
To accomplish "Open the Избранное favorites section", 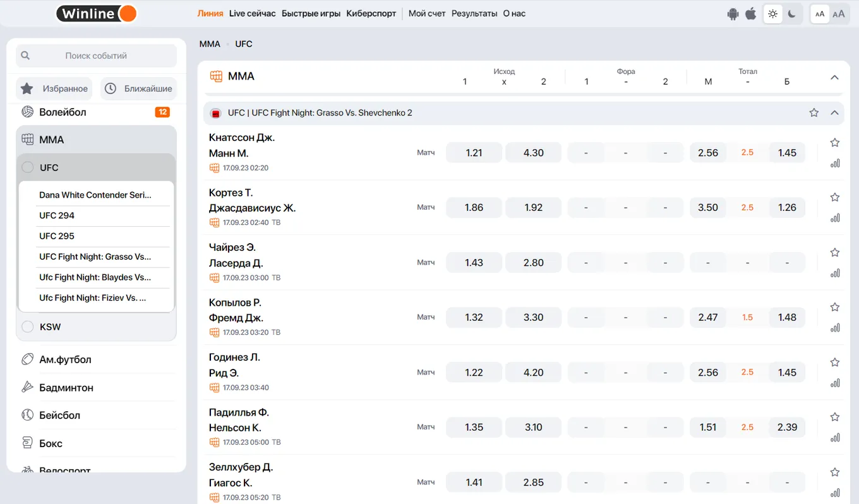I will (54, 89).
